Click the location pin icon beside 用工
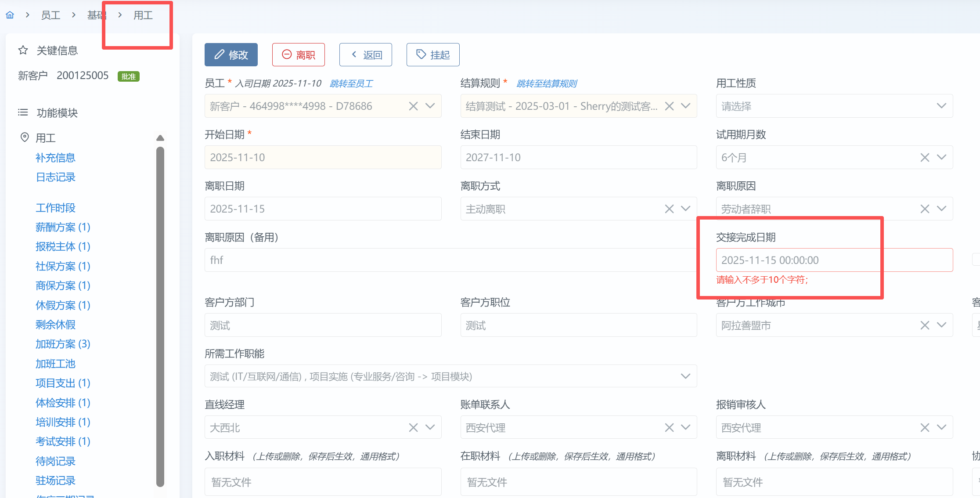980x498 pixels. coord(25,137)
